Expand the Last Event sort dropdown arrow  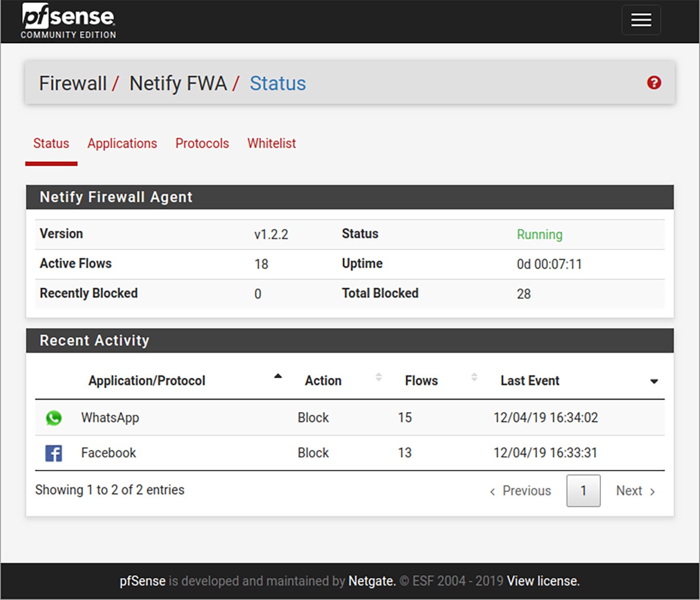click(654, 381)
